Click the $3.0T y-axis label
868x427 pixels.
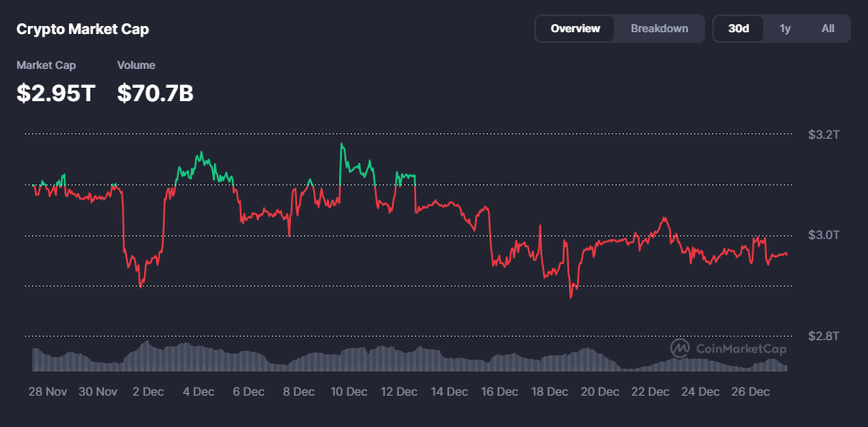pos(823,235)
